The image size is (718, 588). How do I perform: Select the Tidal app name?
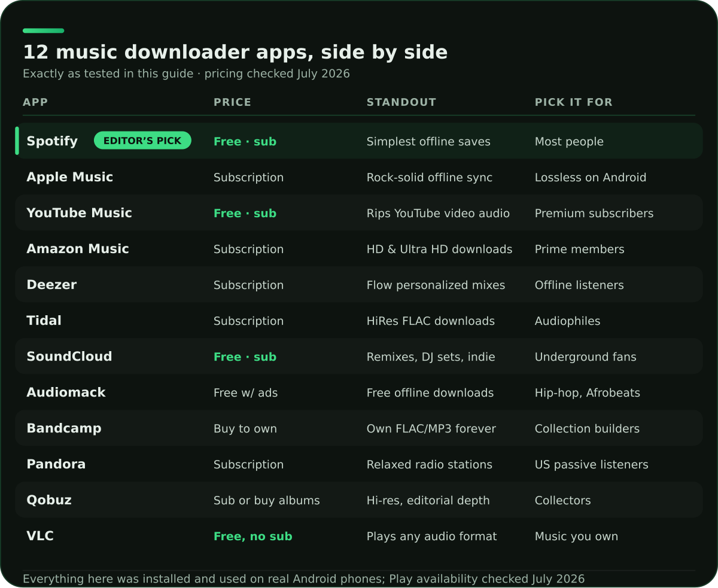pyautogui.click(x=44, y=321)
